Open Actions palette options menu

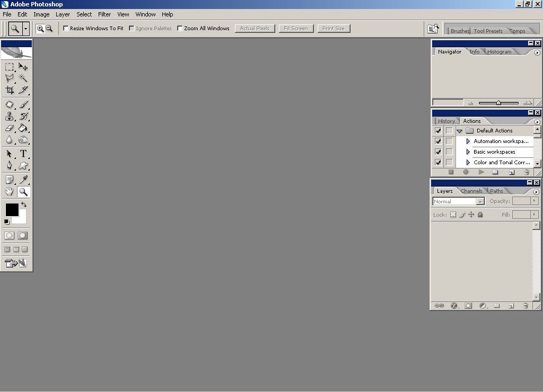(537, 122)
